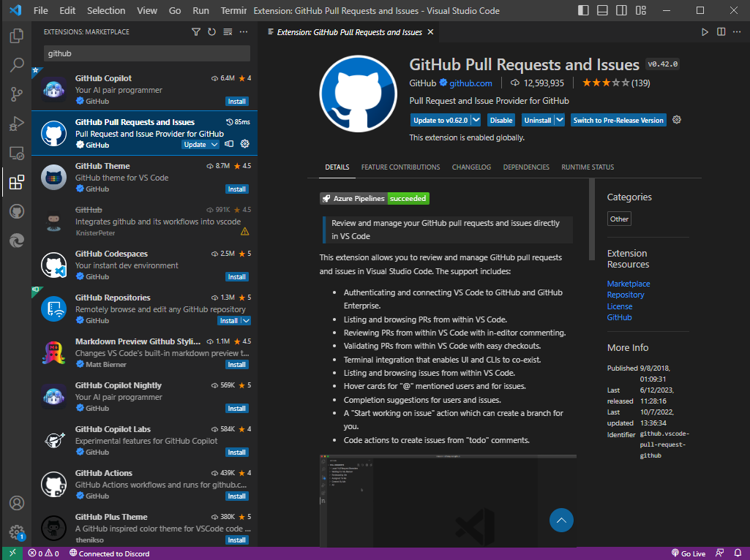Open errors and warnings in status bar
The width and height of the screenshot is (750, 560).
coord(43,553)
